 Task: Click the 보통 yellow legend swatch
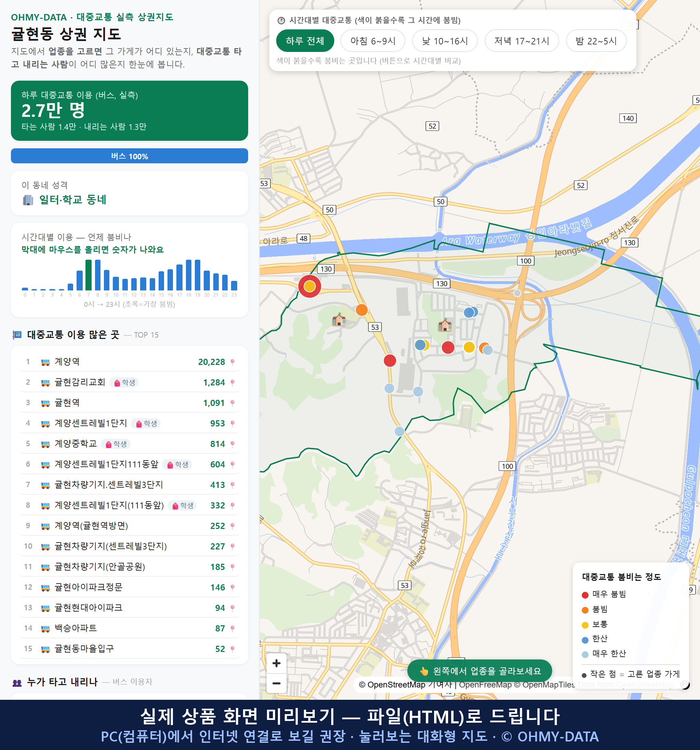pos(585,625)
